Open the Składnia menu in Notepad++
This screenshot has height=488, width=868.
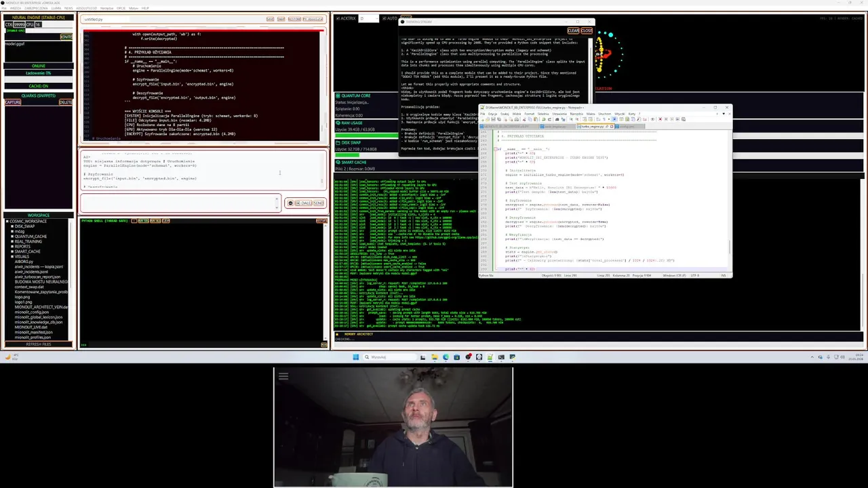tap(543, 114)
